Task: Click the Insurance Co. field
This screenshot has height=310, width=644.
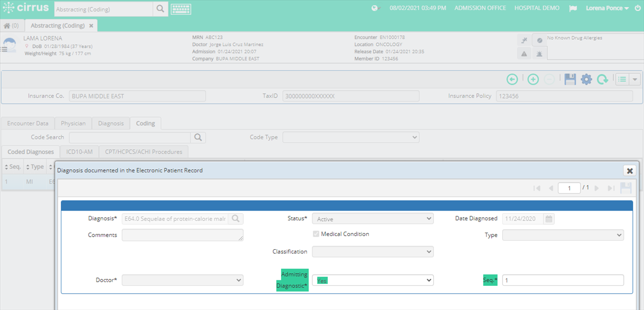Action: (x=137, y=96)
